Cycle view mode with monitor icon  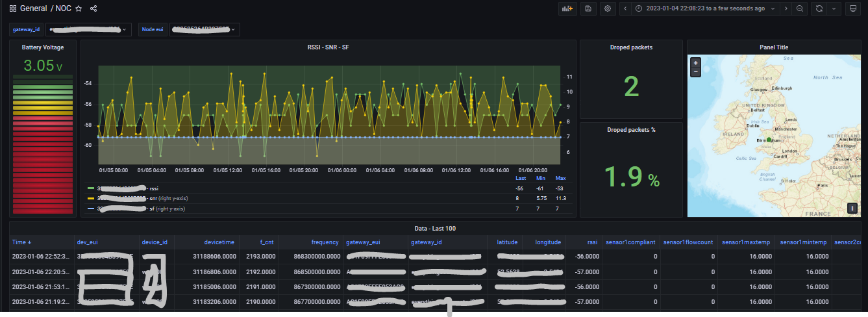(x=852, y=8)
